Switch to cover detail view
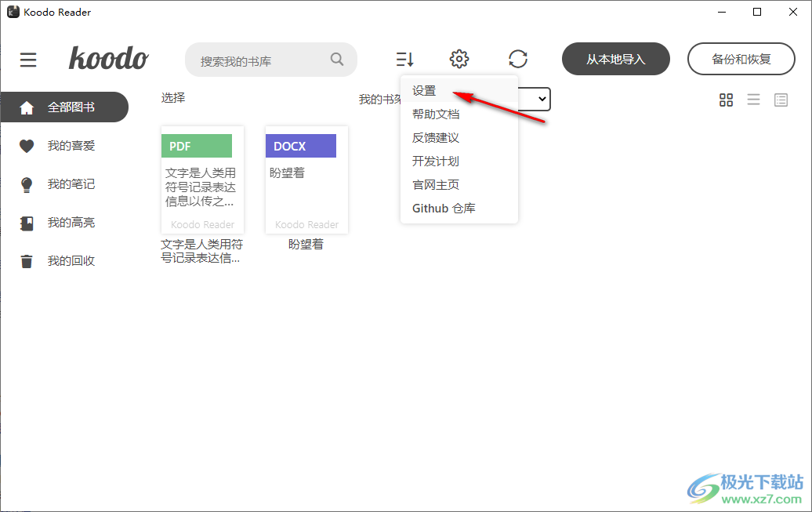 point(781,100)
